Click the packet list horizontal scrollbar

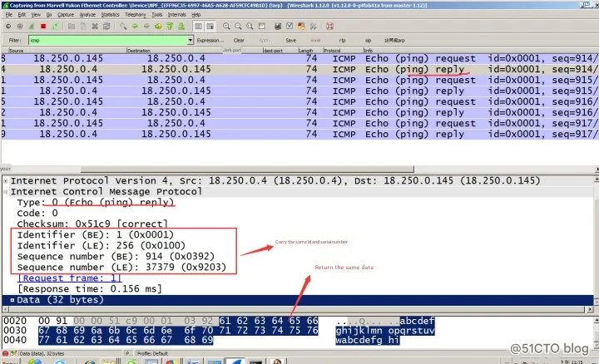click(247, 169)
